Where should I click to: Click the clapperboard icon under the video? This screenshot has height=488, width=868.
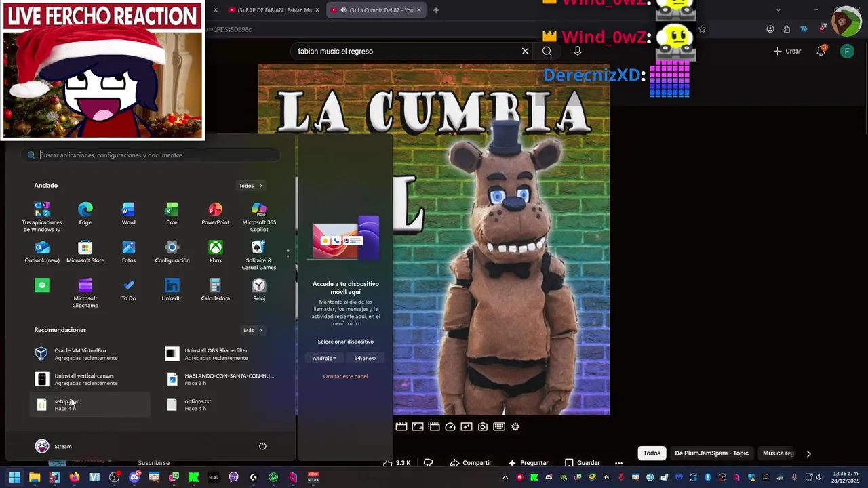click(x=401, y=426)
